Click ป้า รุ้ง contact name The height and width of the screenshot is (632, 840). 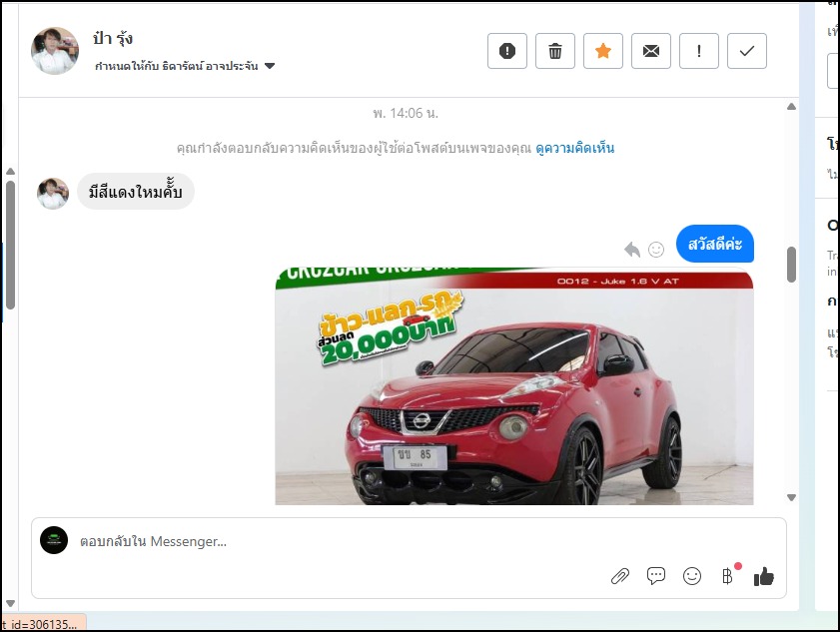click(113, 39)
